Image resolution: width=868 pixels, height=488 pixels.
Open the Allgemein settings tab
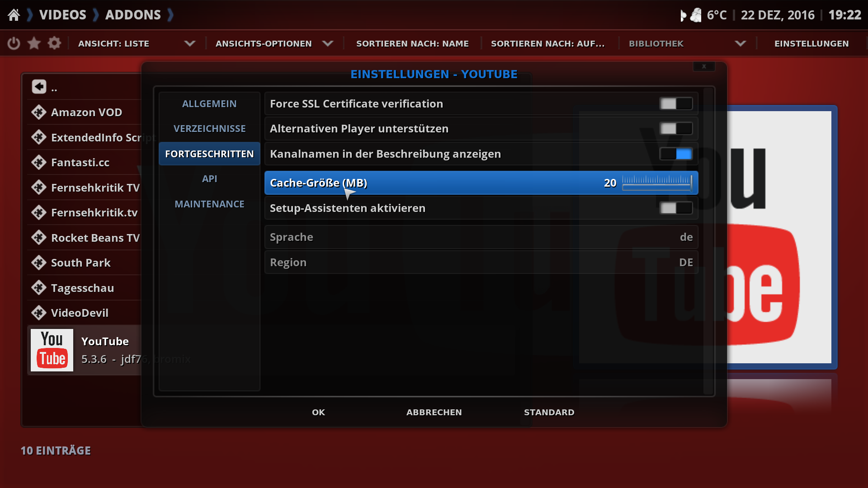click(x=209, y=104)
